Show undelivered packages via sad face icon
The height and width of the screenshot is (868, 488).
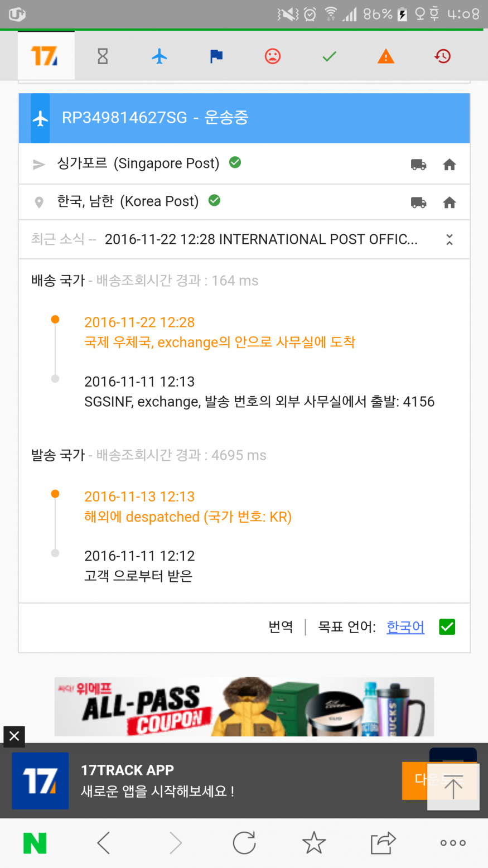273,56
